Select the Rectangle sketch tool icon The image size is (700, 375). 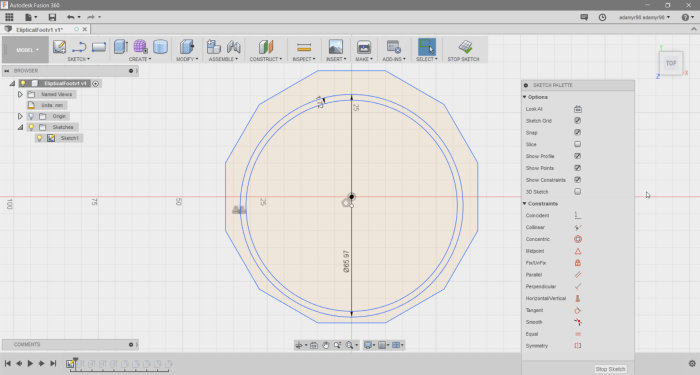(x=99, y=47)
